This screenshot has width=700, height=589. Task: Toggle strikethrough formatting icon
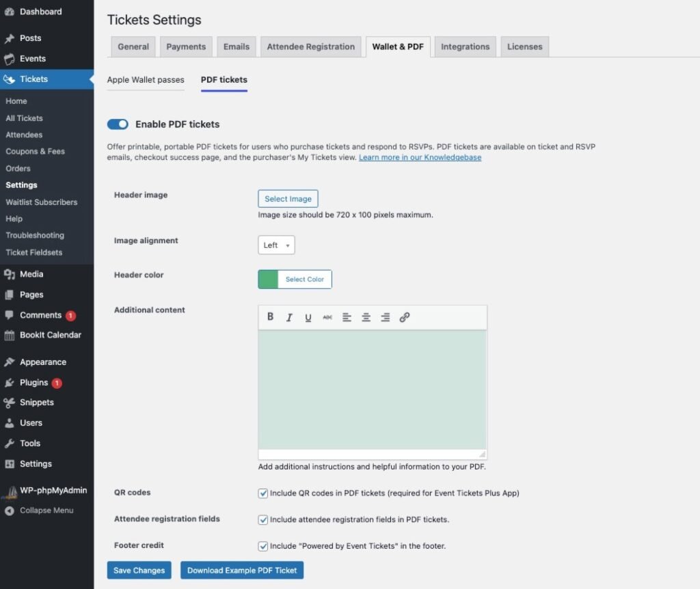(x=327, y=317)
